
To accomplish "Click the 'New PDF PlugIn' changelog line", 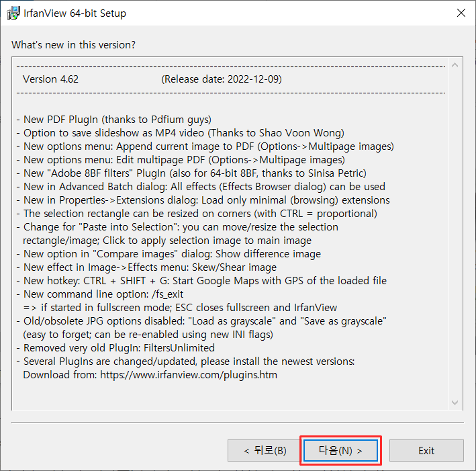I will [114, 120].
